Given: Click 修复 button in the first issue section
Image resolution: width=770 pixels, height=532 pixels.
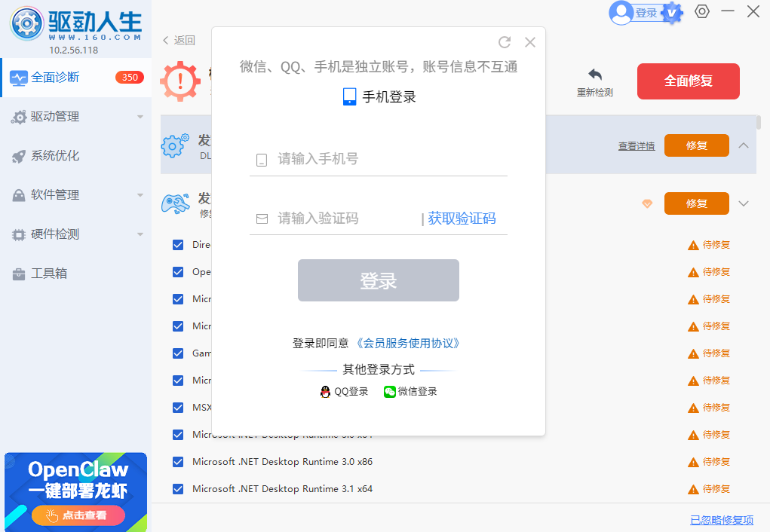Looking at the screenshot, I should coord(696,145).
